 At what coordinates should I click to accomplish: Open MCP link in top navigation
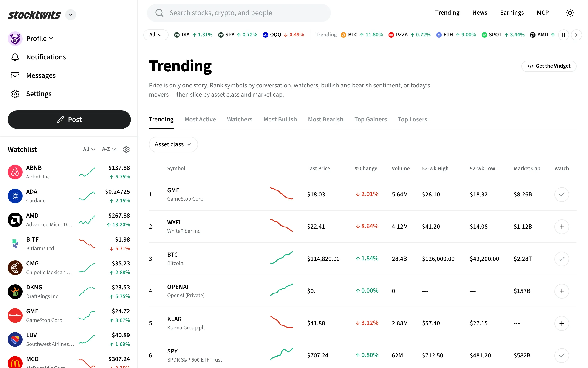(x=543, y=13)
